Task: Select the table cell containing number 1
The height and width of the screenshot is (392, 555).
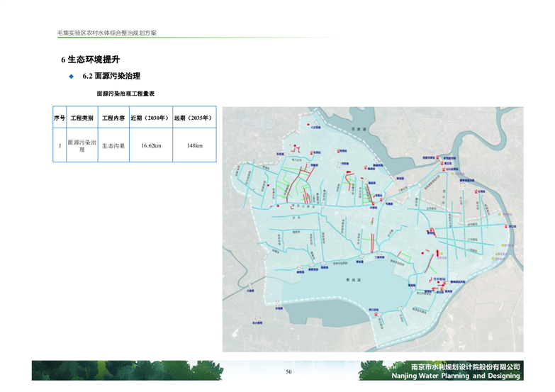Action: pos(60,146)
